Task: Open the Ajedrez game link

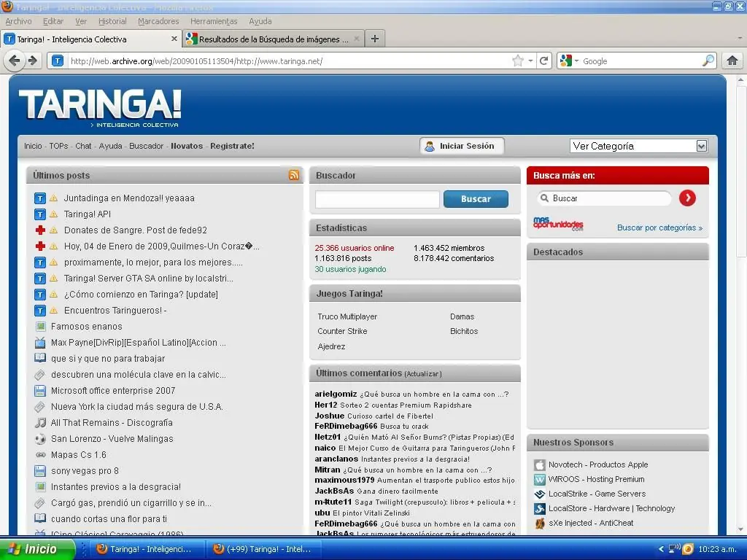Action: [x=331, y=346]
